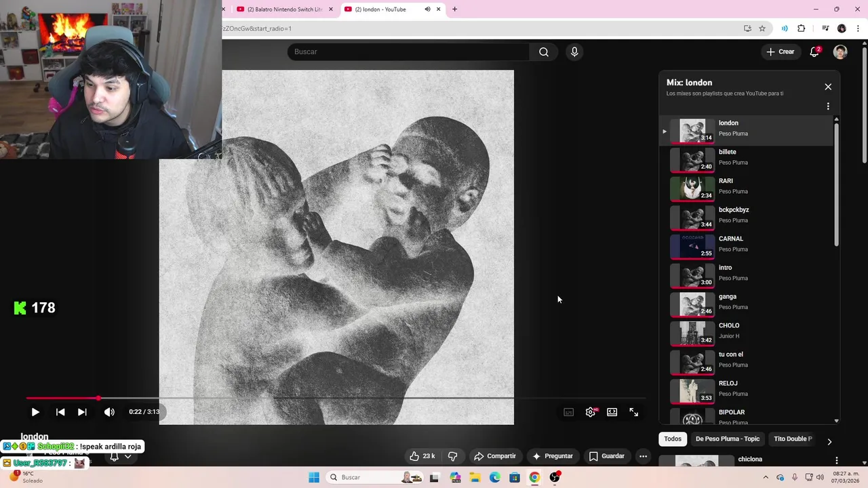This screenshot has width=868, height=488.
Task: Dislike the video
Action: [x=452, y=456]
